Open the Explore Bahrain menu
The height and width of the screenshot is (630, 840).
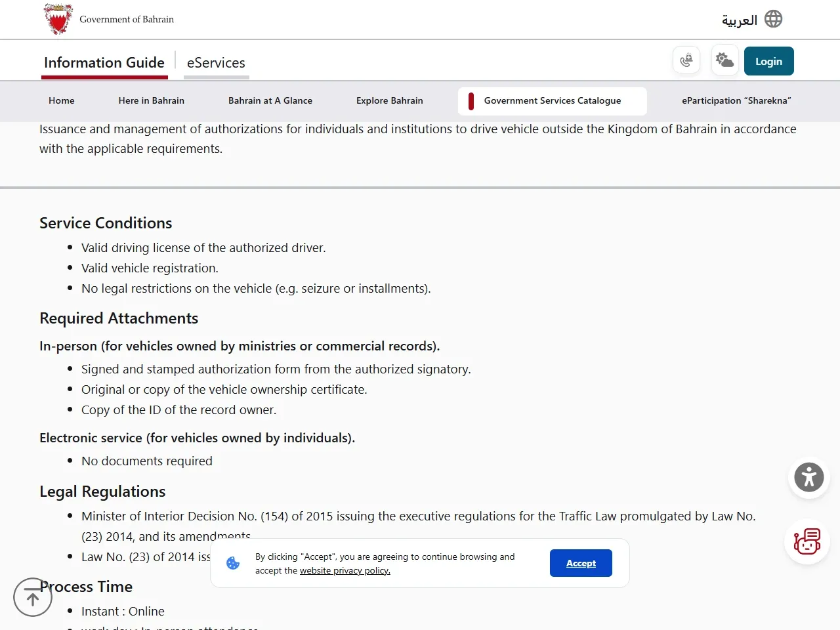[390, 100]
